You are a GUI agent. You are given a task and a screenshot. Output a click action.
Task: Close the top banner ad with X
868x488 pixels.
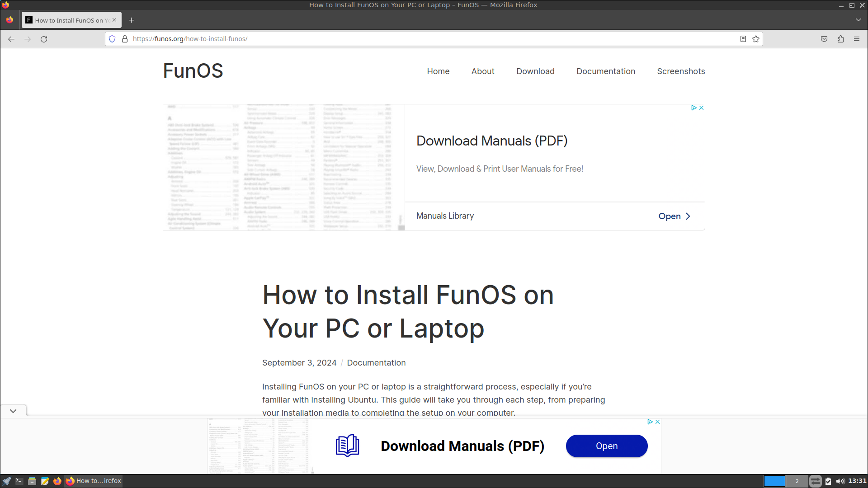(701, 108)
